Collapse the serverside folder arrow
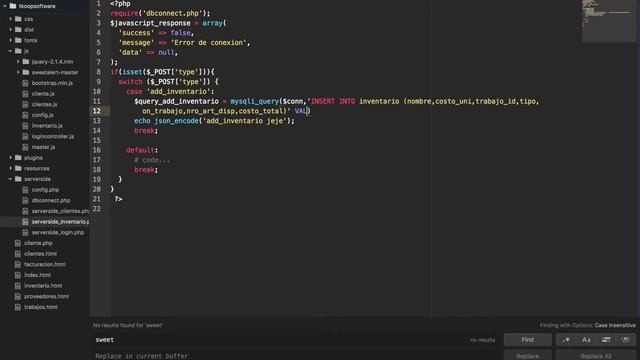Image resolution: width=640 pixels, height=360 pixels. coord(11,179)
